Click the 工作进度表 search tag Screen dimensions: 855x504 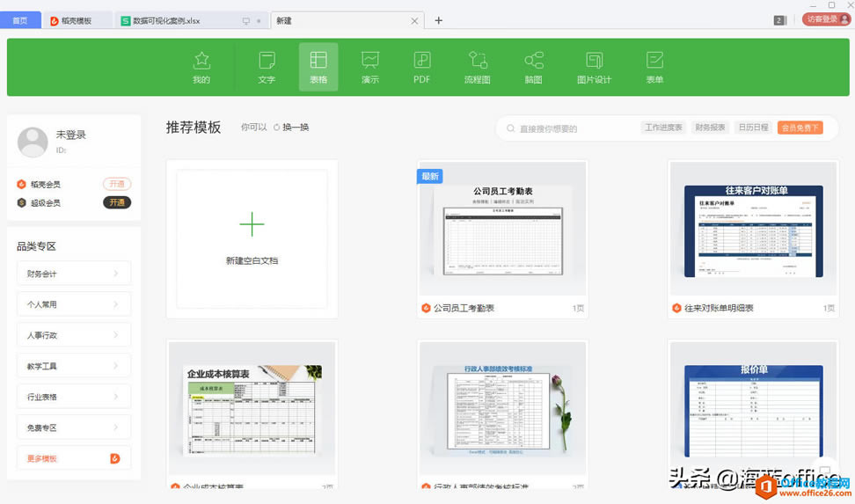663,128
